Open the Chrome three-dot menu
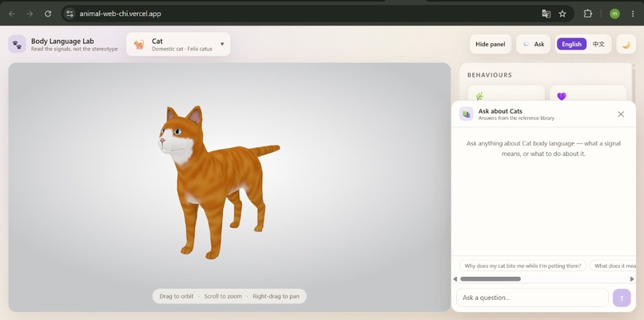 [x=633, y=14]
